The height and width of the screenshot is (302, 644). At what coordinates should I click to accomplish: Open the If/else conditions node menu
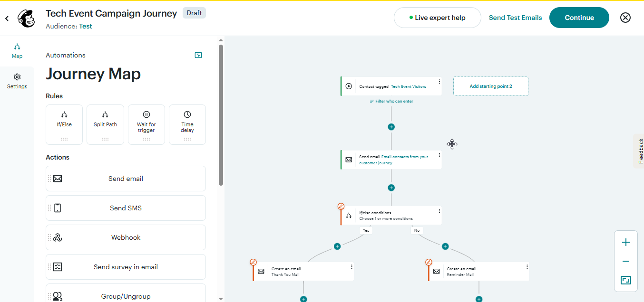439,212
